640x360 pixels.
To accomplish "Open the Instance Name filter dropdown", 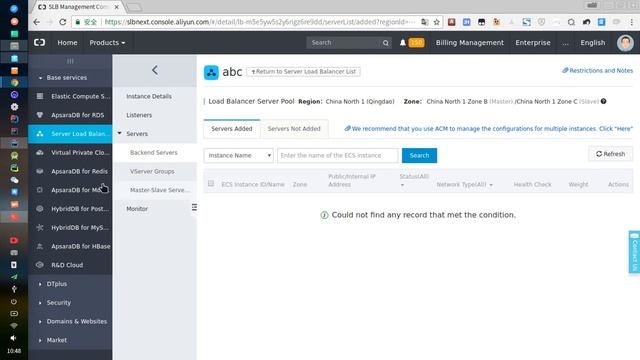I will pyautogui.click(x=238, y=156).
